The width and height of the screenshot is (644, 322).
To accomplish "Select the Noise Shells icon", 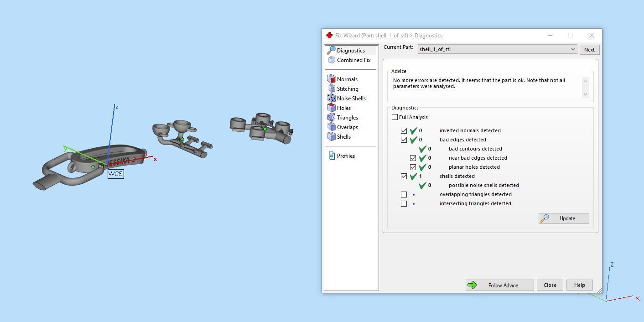I will [332, 99].
